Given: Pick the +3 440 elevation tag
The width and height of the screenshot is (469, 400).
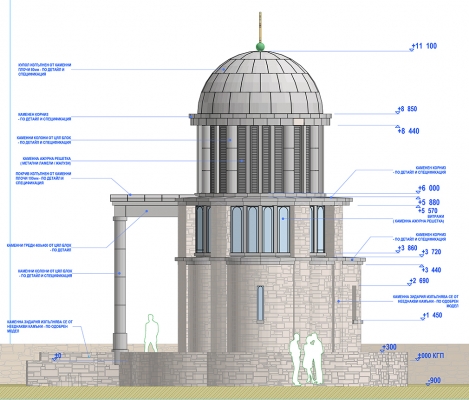Looking at the screenshot, I should point(431,269).
